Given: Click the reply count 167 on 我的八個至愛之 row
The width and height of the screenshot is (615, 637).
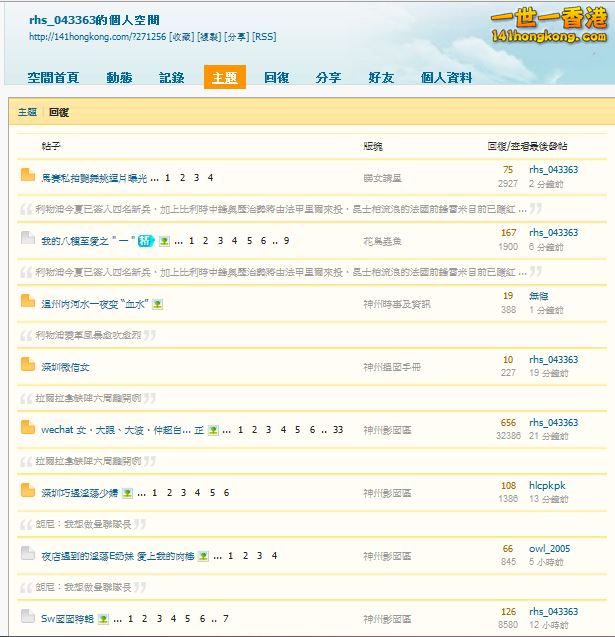Looking at the screenshot, I should pyautogui.click(x=508, y=233).
